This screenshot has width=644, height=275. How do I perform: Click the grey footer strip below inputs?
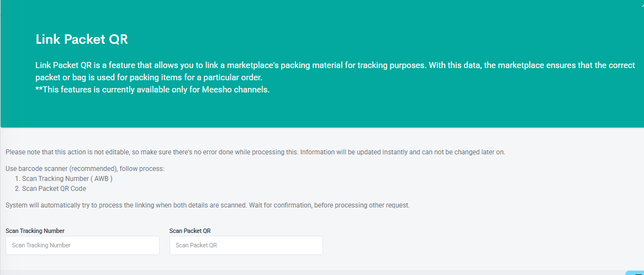pyautogui.click(x=312, y=273)
